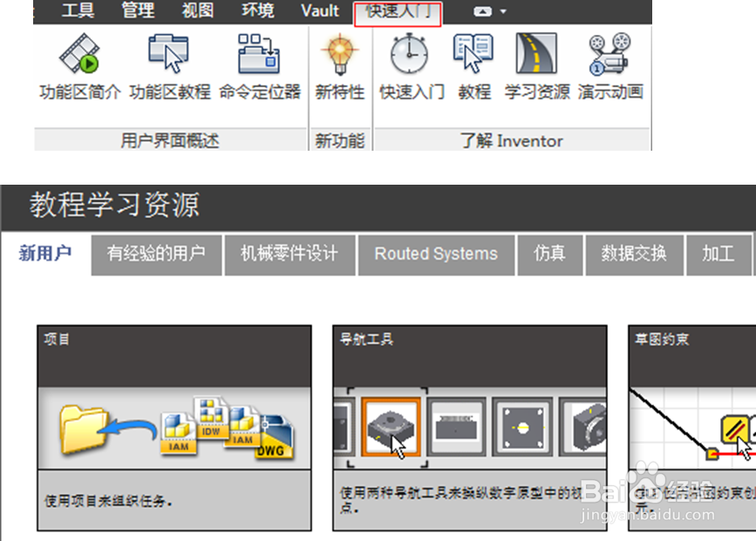Click the 新功能 panel label
Screen dimensions: 756x541
[x=340, y=140]
